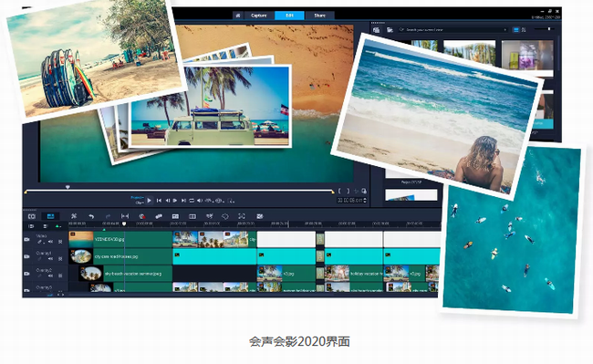Screen dimensions: 593x364
Task: Set the mark-in bracket point
Action: click(339, 192)
